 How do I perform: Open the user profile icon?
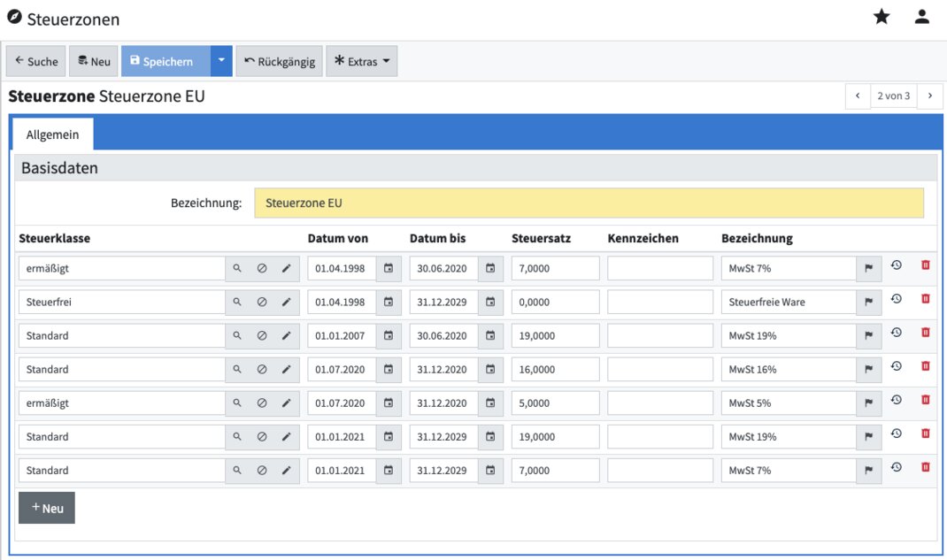coord(922,17)
